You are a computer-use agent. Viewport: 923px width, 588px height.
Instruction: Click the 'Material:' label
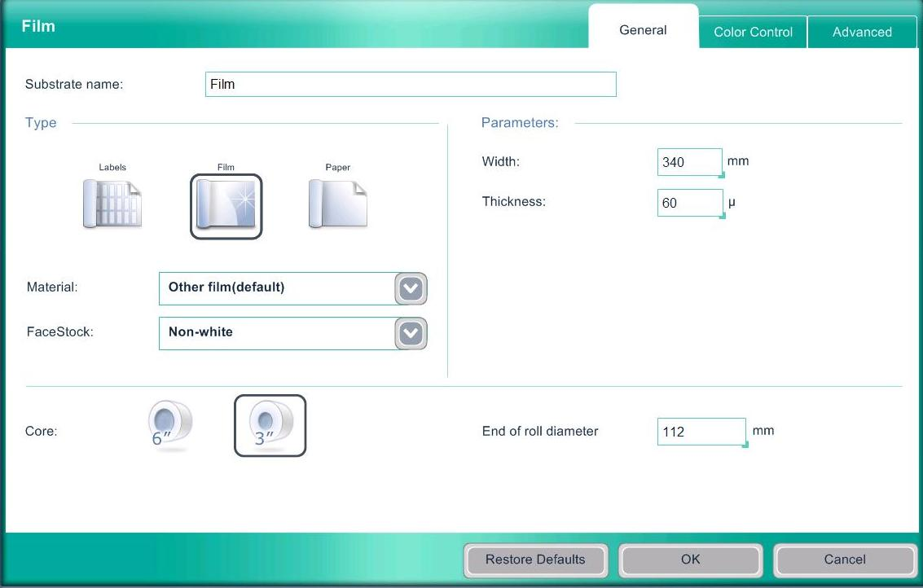(x=52, y=287)
